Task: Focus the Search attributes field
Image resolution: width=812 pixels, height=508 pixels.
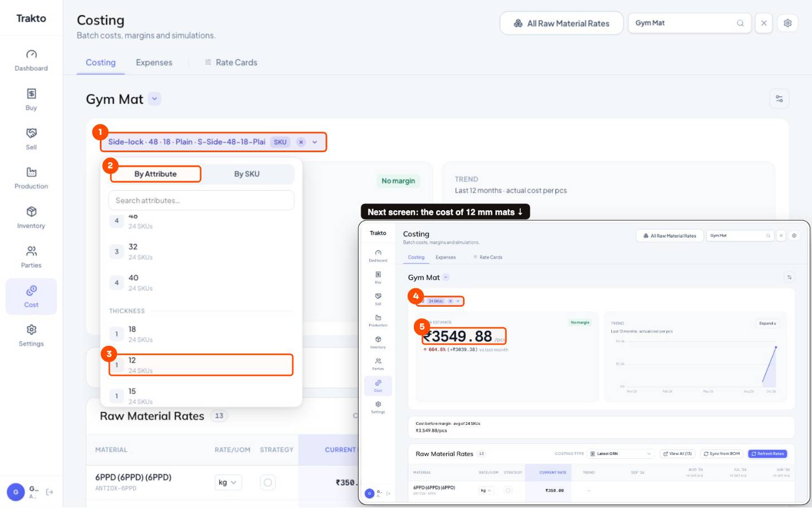Action: pos(201,201)
